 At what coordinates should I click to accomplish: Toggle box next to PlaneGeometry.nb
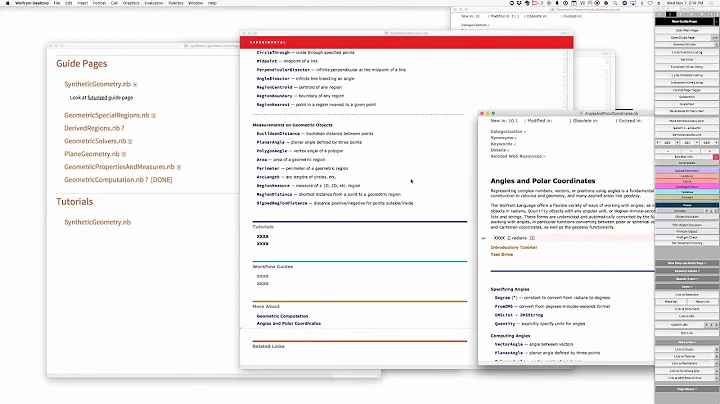124,154
